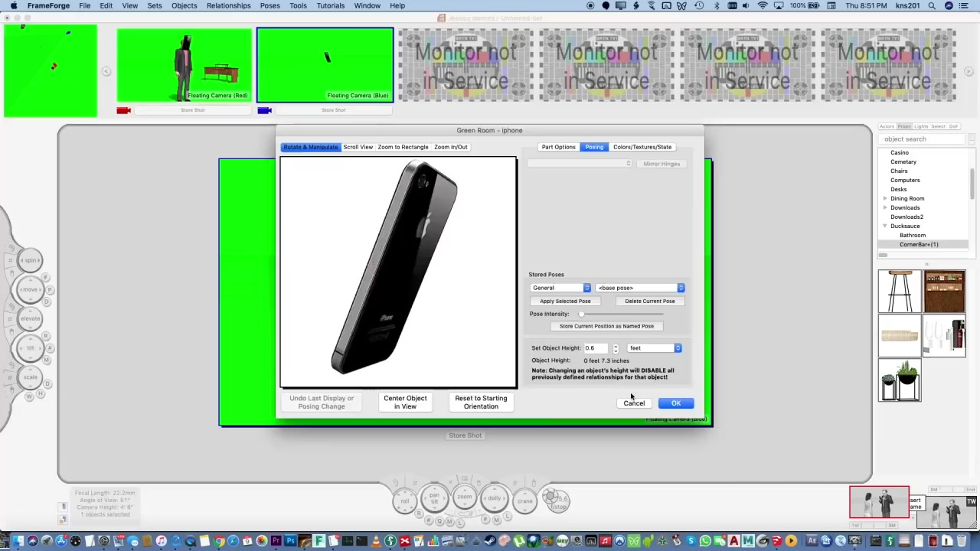This screenshot has height=551, width=980.
Task: Select Zoom In/Out mode tab
Action: pyautogui.click(x=450, y=147)
